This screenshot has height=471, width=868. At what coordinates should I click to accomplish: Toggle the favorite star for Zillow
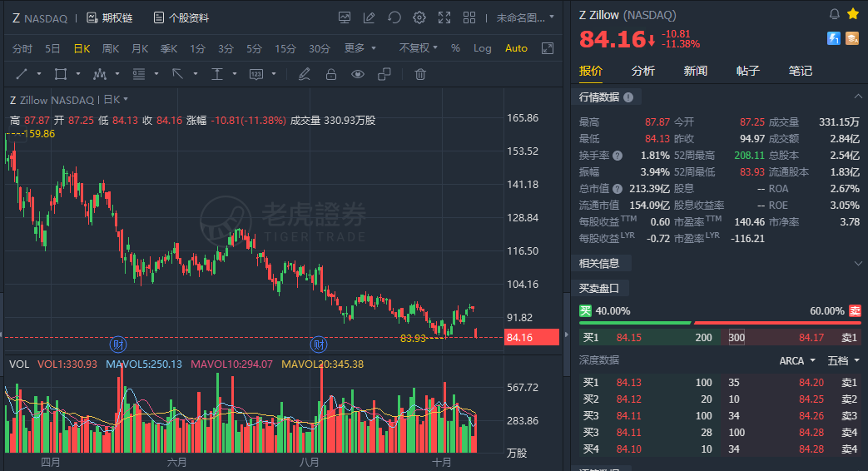tap(852, 14)
